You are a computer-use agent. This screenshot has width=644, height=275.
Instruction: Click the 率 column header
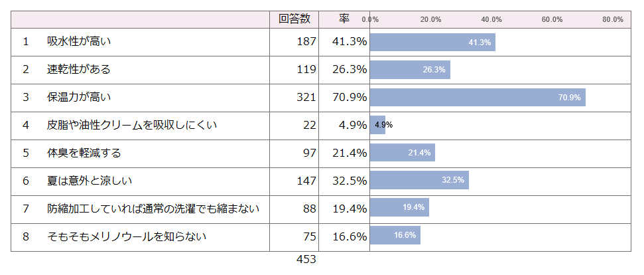click(344, 19)
